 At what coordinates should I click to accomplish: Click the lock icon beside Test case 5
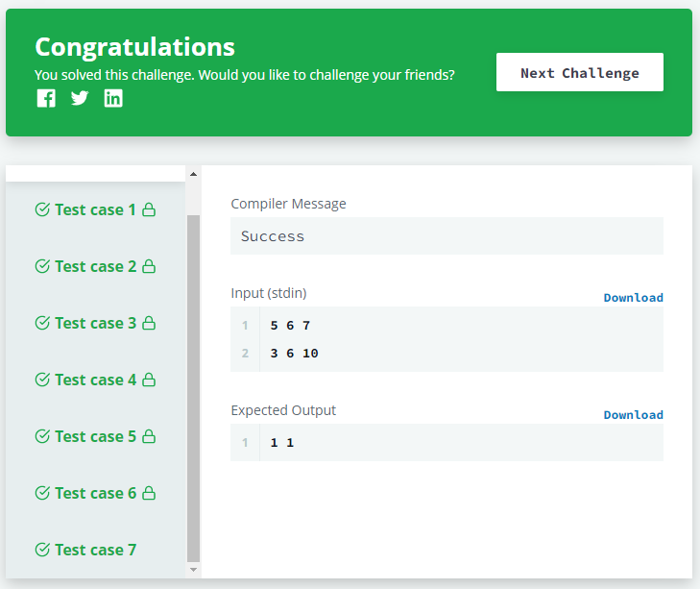149,436
